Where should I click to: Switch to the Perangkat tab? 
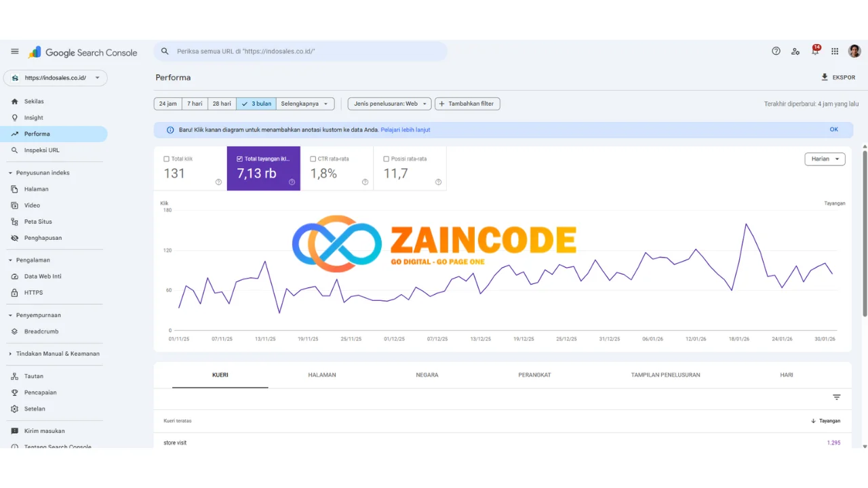(x=534, y=375)
